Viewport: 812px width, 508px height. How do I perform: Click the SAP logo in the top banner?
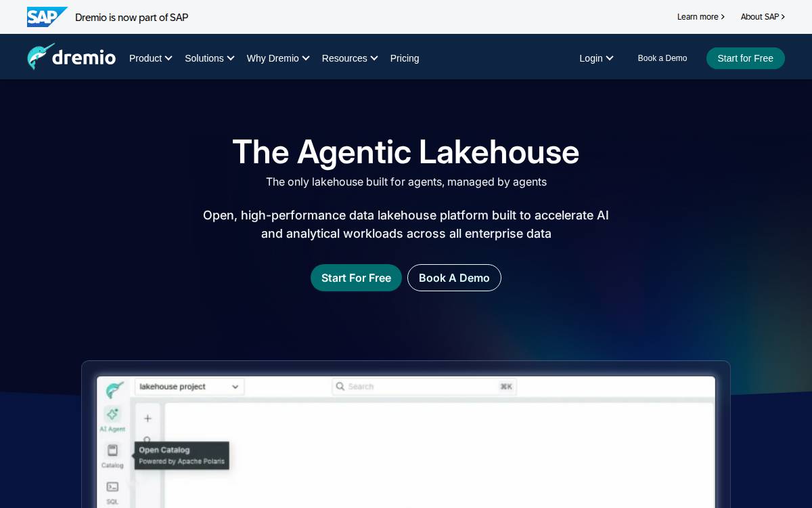(x=47, y=17)
